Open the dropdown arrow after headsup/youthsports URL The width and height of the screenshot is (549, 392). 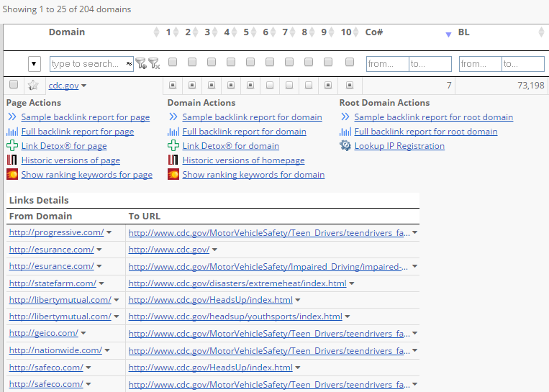pos(348,316)
